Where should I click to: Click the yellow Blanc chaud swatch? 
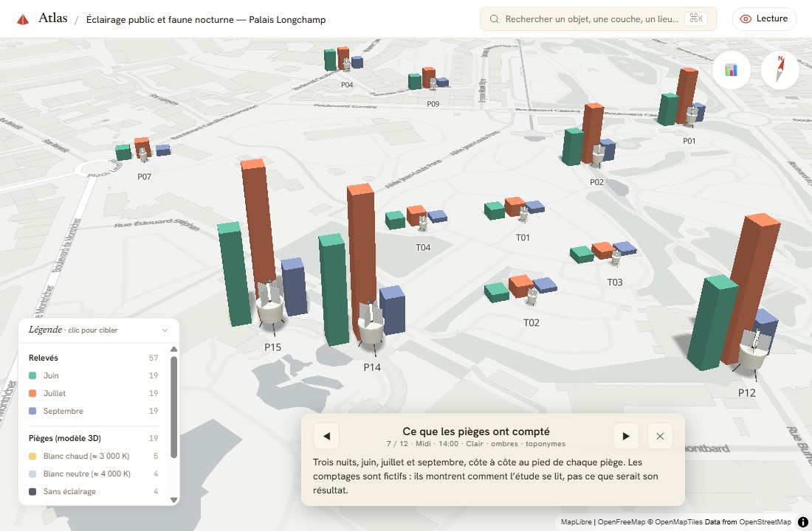32,456
